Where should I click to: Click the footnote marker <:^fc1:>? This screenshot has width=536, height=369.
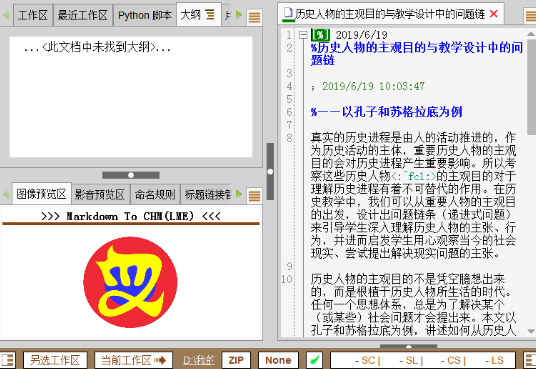tap(414, 176)
